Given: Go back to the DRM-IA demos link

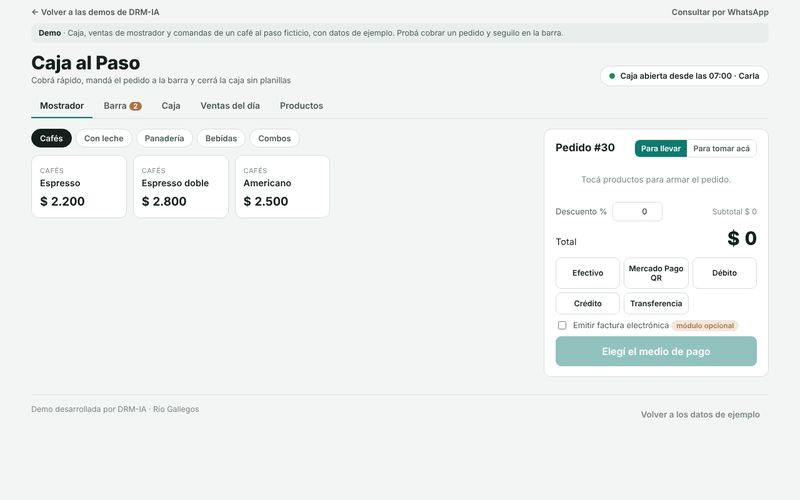Looking at the screenshot, I should click(95, 12).
